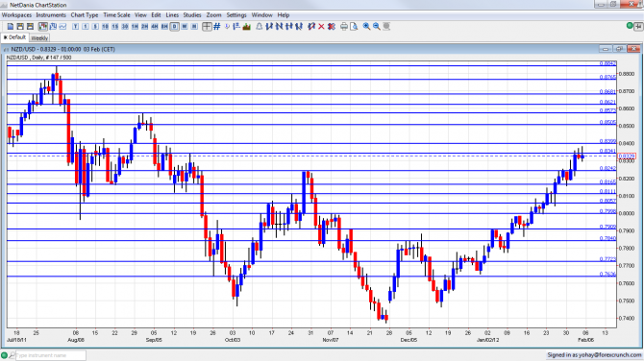
Task: Click the search magnifier icon beside instrument field
Action: [12, 355]
